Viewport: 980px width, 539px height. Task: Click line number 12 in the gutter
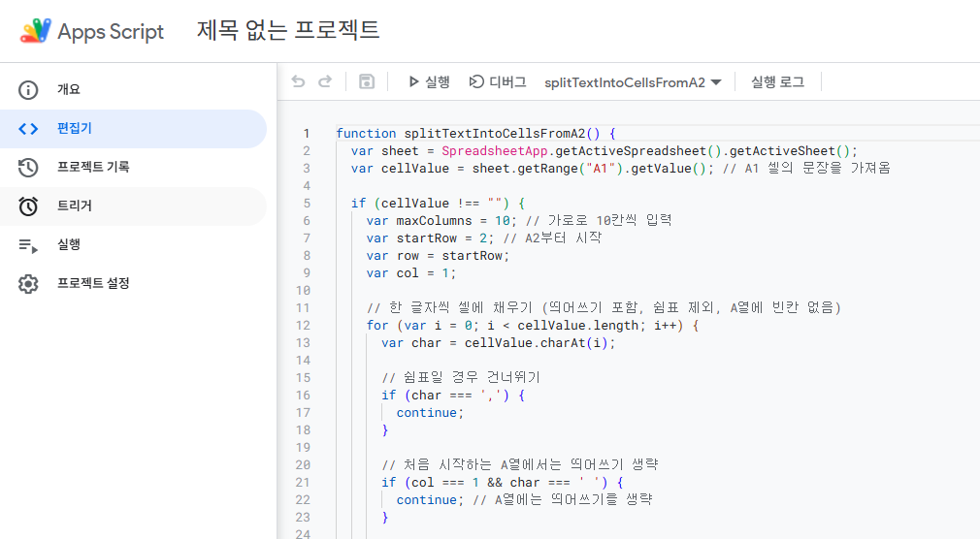click(303, 326)
